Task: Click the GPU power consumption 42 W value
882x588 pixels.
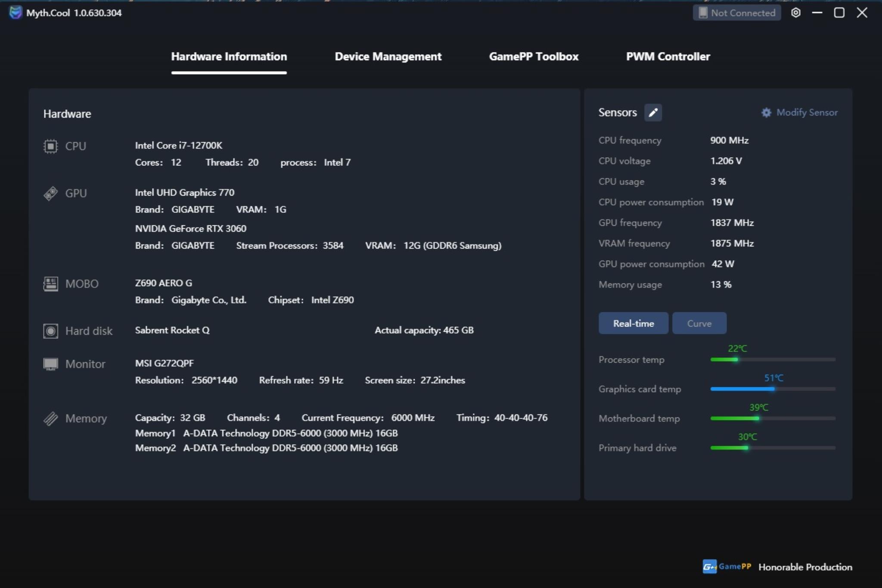Action: click(723, 264)
